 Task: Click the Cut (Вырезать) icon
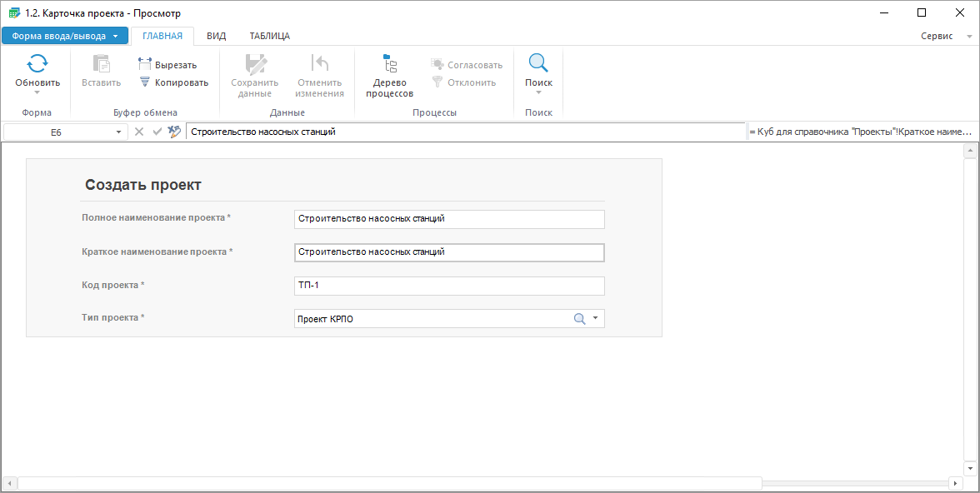pos(144,65)
